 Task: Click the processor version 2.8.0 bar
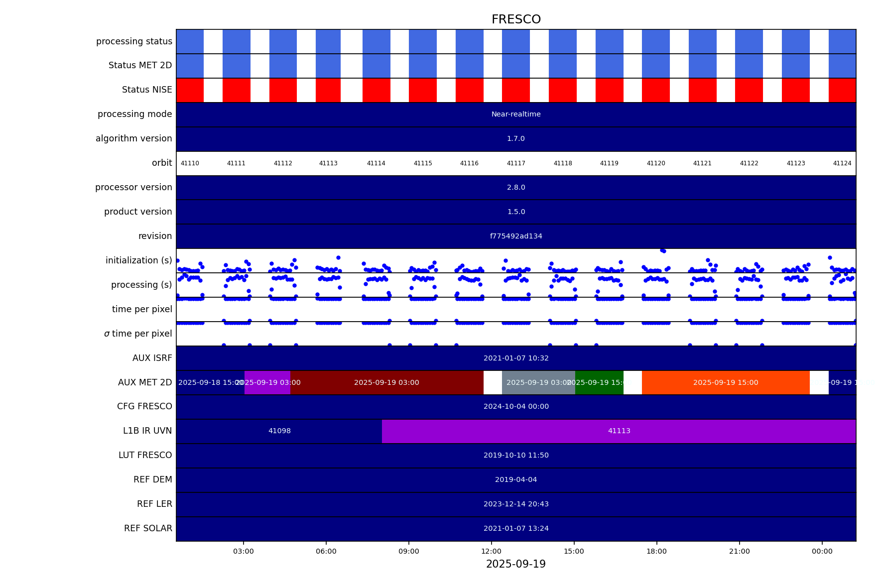tap(516, 188)
